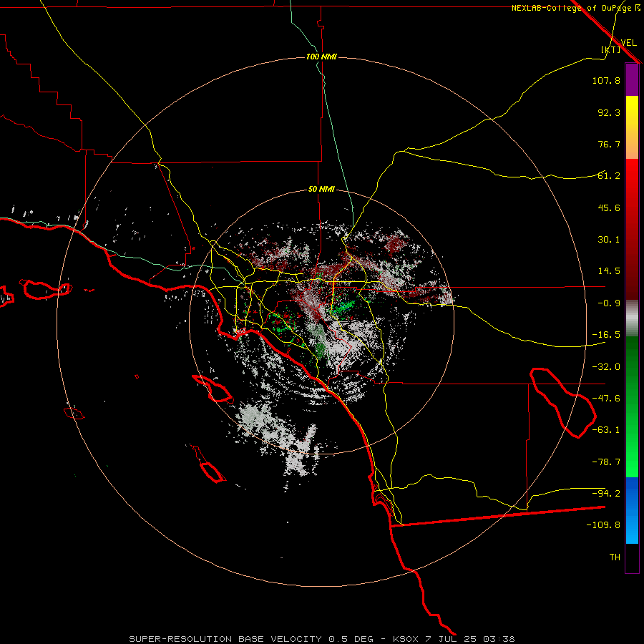644x644 pixels.
Task: Click the [KT] units label
Action: point(610,49)
